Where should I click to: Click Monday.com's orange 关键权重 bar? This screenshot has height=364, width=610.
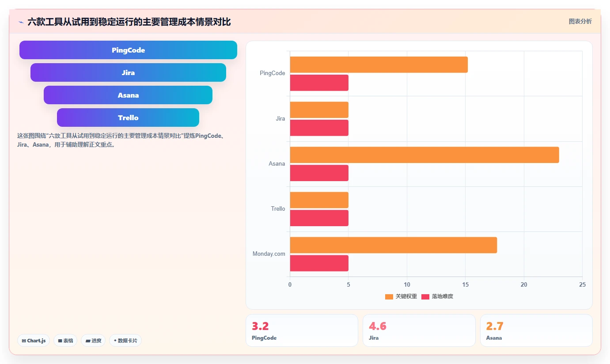click(393, 245)
